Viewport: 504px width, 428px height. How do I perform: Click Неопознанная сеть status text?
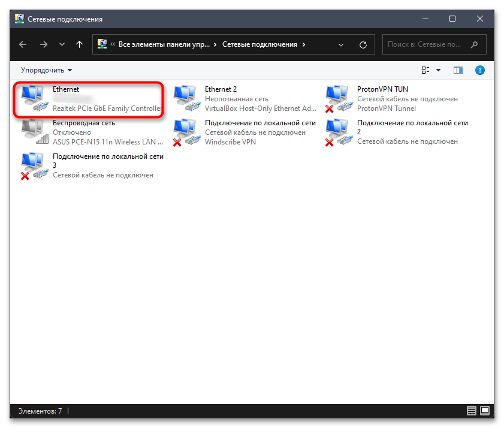coord(237,99)
